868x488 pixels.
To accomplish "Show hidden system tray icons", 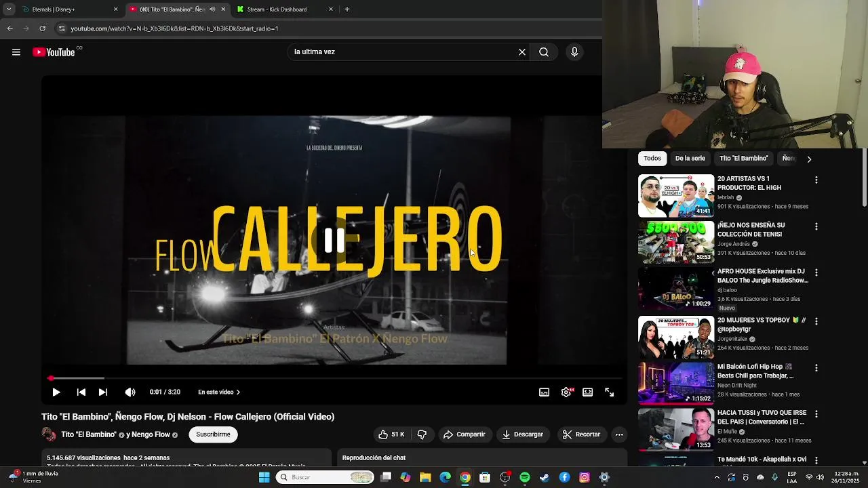I will coord(717,478).
